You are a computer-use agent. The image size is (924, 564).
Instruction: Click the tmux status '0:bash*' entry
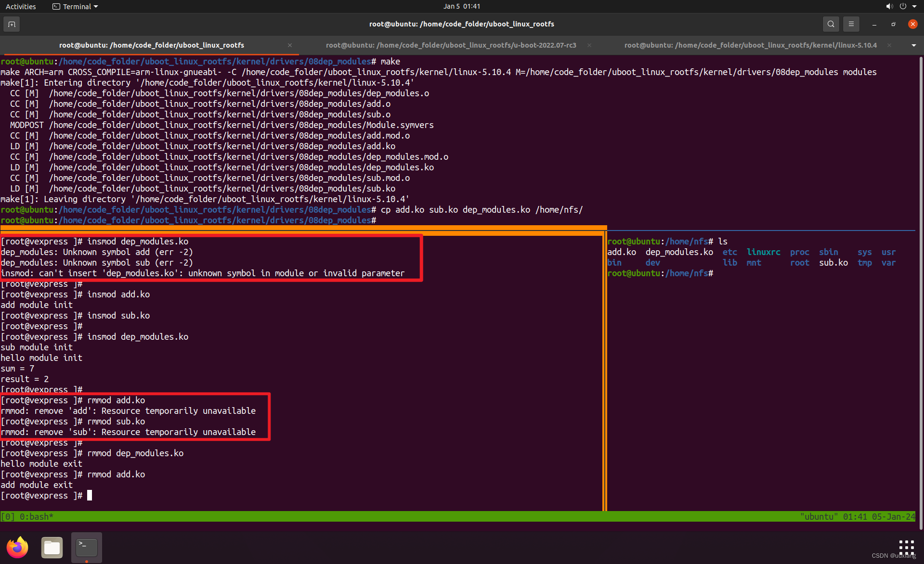37,517
